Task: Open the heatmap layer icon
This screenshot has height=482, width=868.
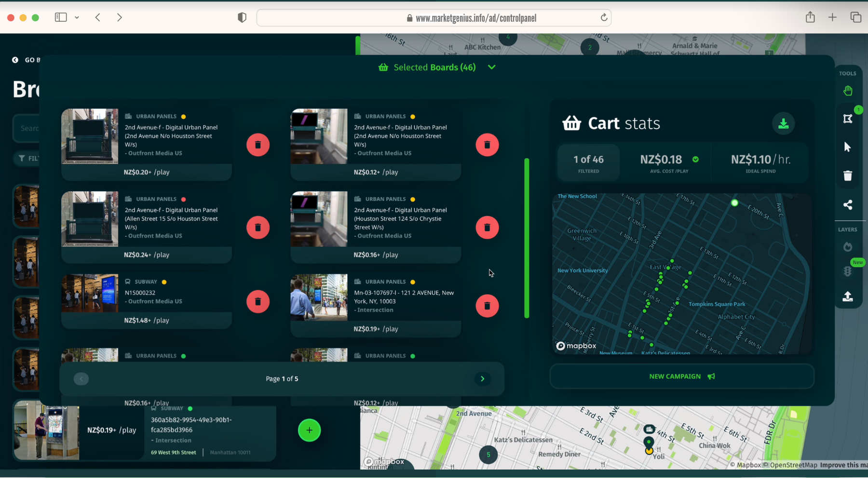Action: point(848,247)
